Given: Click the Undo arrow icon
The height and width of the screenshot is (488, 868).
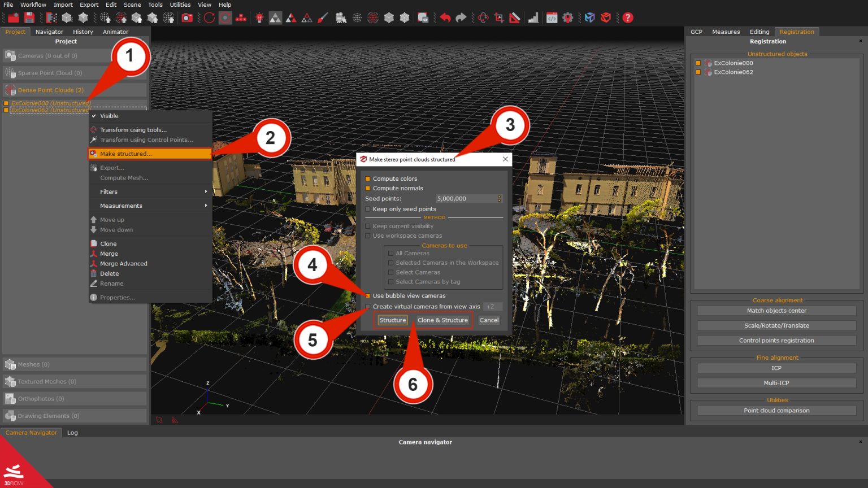Looking at the screenshot, I should pyautogui.click(x=446, y=18).
